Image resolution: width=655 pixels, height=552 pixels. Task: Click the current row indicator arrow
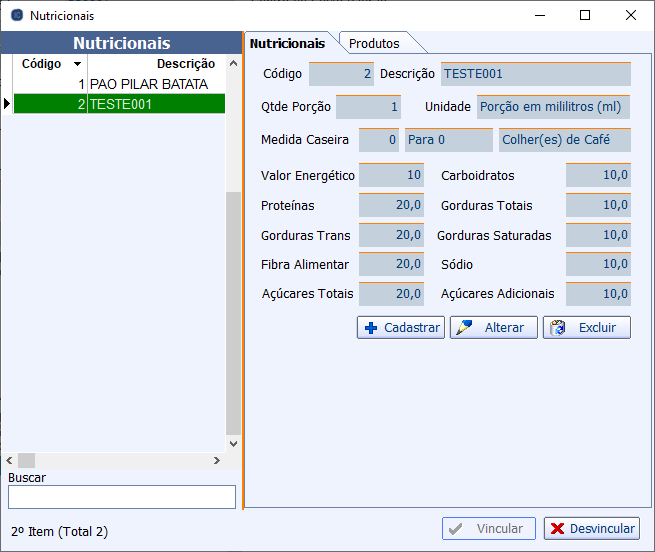click(7, 104)
